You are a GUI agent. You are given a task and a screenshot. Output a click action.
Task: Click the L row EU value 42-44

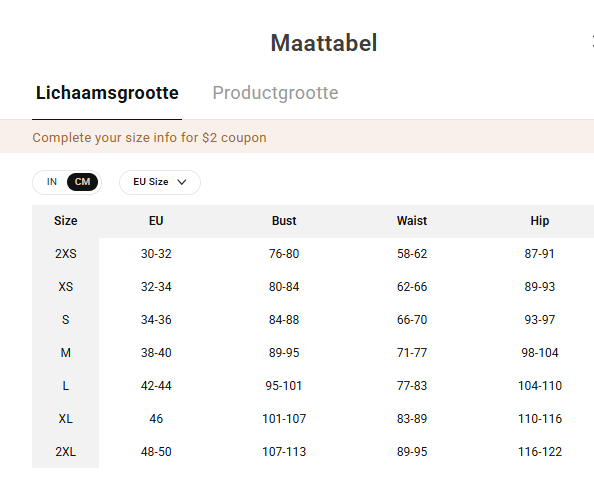pyautogui.click(x=156, y=386)
